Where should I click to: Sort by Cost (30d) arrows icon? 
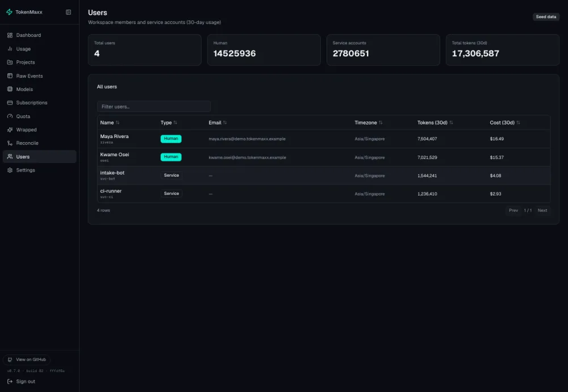pyautogui.click(x=518, y=123)
